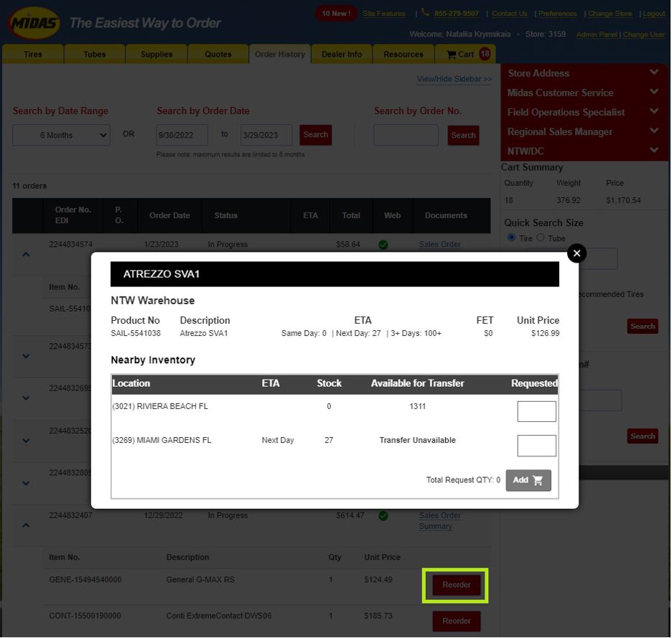The image size is (672, 638).
Task: Click product number SAIL-5541038
Action: coord(136,334)
